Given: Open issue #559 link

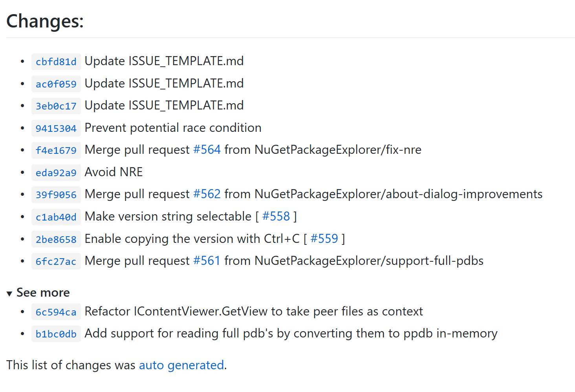Looking at the screenshot, I should coord(324,239).
